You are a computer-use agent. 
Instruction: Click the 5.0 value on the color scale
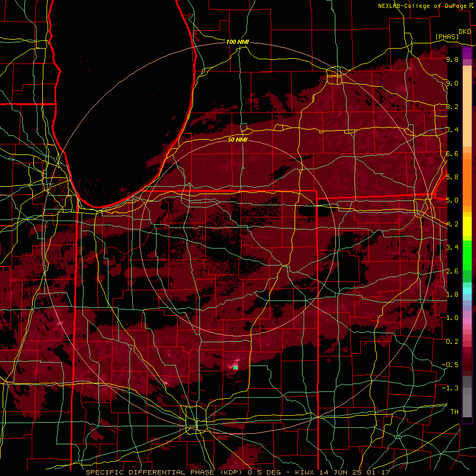[452, 200]
